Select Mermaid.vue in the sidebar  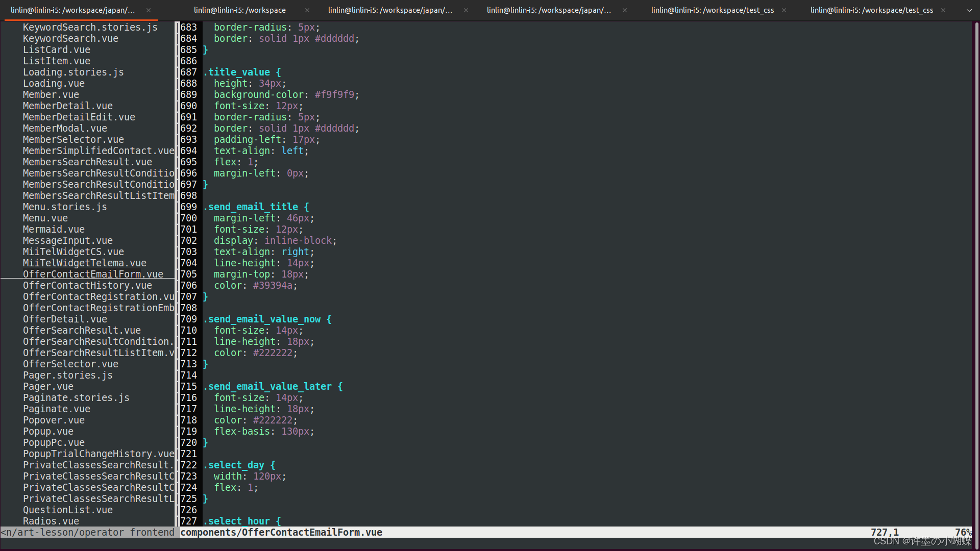tap(54, 230)
